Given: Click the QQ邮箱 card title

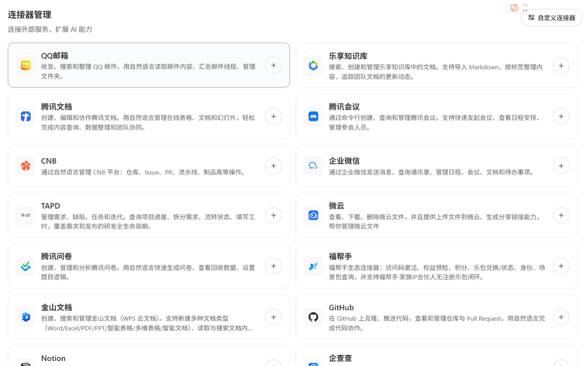Looking at the screenshot, I should tap(55, 56).
